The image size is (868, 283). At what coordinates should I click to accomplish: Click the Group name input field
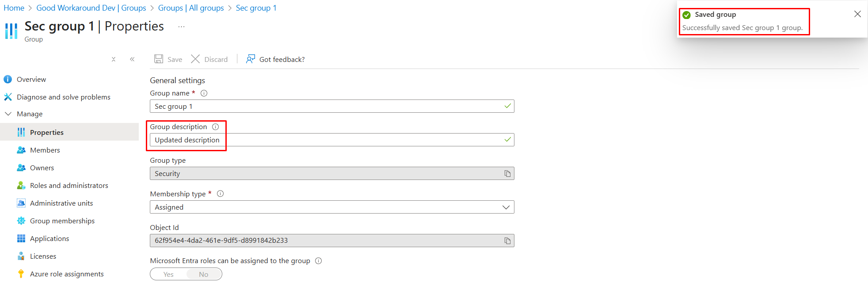coord(327,106)
